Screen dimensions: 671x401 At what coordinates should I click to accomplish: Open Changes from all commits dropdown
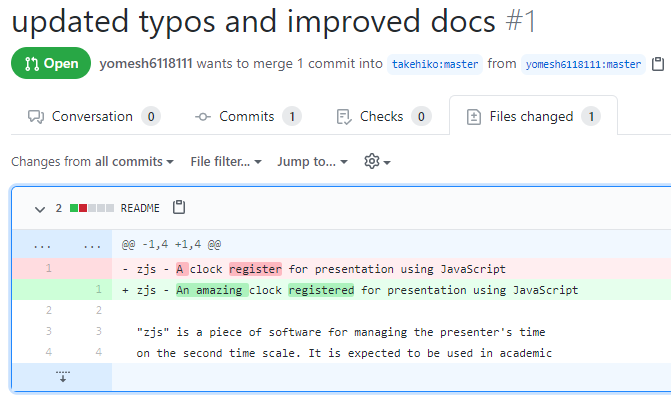click(x=92, y=162)
